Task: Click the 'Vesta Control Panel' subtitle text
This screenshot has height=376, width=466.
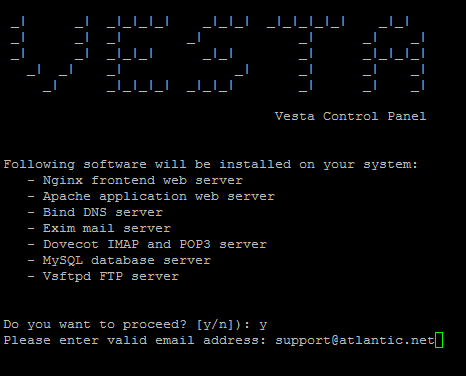Action: (x=350, y=116)
